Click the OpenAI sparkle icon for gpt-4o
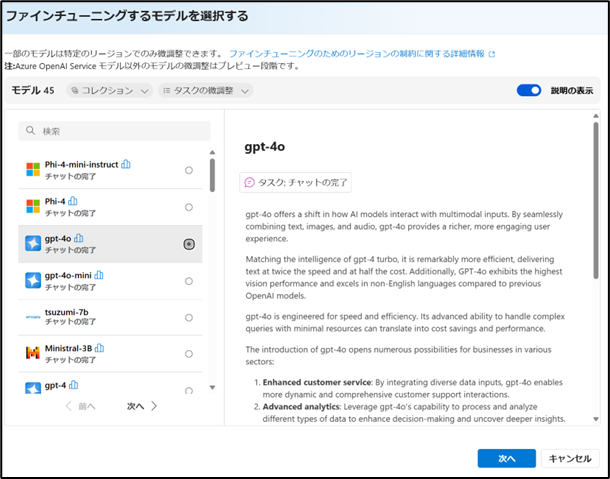Viewport: 610px width, 479px height. (33, 244)
